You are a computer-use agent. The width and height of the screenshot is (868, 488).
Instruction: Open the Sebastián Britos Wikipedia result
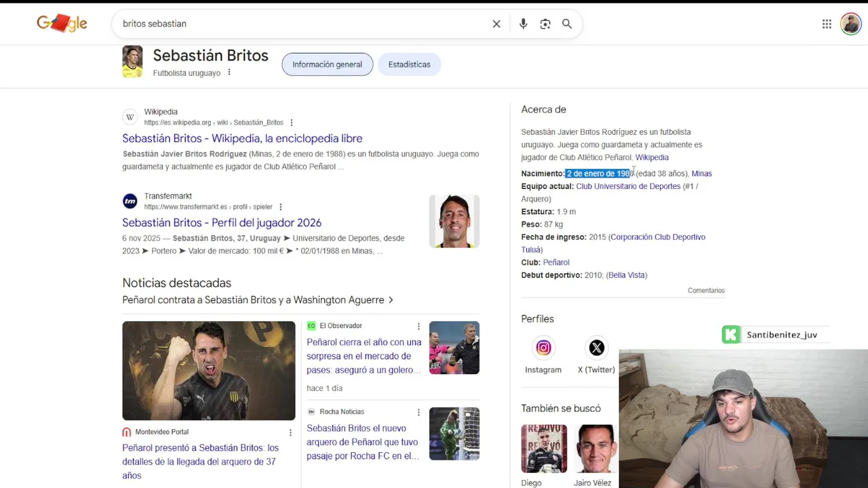(x=242, y=138)
